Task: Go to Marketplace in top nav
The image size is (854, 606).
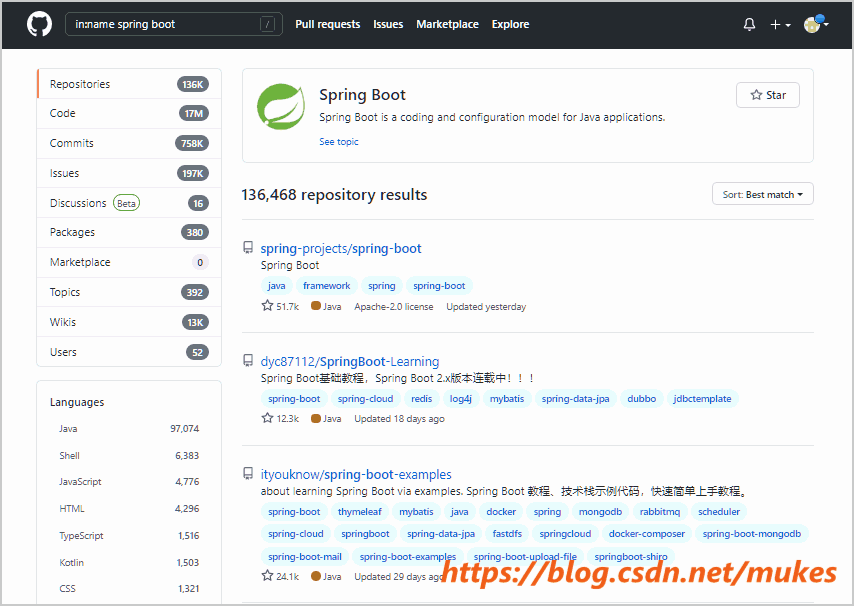Action: (447, 24)
